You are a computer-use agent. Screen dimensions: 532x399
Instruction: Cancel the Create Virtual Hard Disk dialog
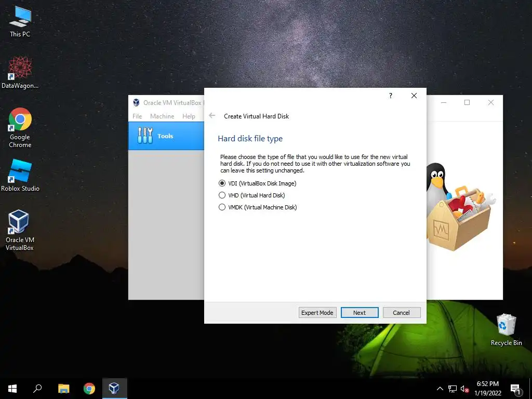[402, 312]
